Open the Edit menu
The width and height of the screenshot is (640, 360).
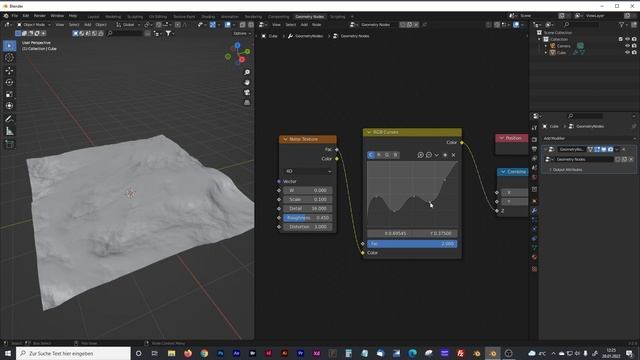(26, 16)
